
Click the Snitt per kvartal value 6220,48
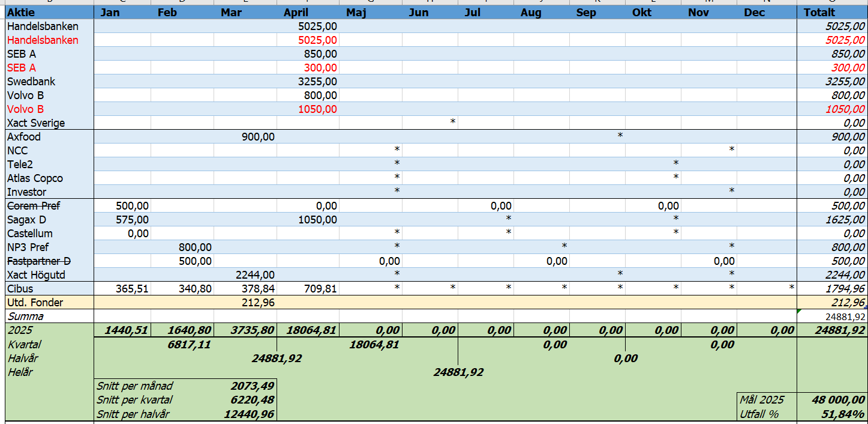pyautogui.click(x=253, y=400)
